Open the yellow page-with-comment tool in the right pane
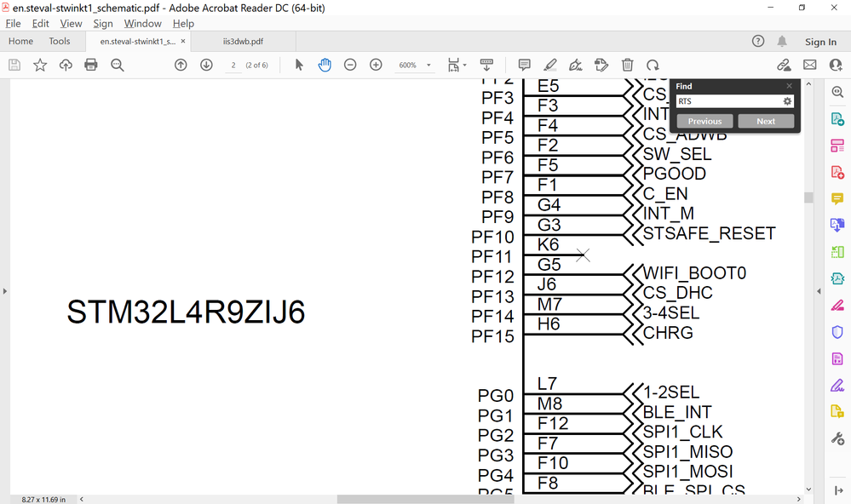This screenshot has height=504, width=851. pyautogui.click(x=837, y=412)
